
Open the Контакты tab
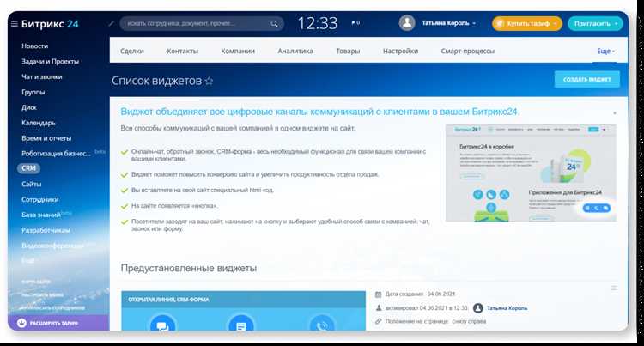coord(182,52)
